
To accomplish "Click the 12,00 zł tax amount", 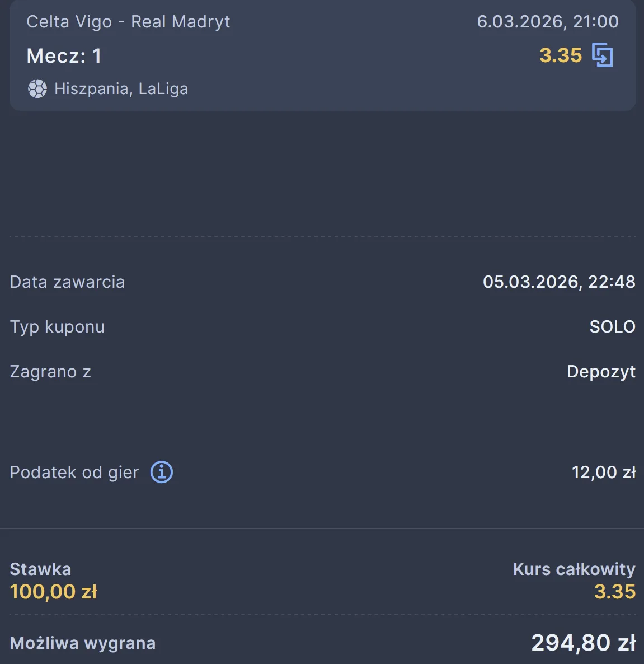I will point(603,473).
